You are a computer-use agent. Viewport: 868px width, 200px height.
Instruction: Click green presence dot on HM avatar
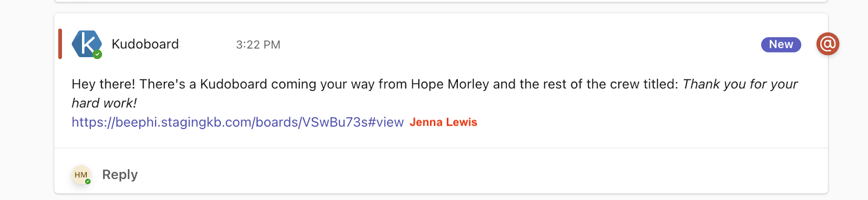pos(88,182)
